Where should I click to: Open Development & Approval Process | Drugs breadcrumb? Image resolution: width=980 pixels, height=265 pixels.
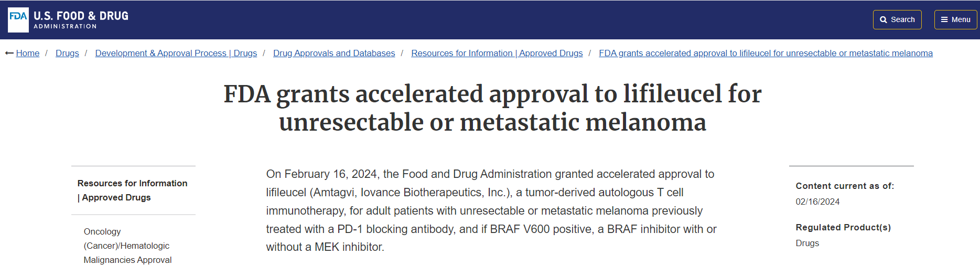(x=176, y=53)
